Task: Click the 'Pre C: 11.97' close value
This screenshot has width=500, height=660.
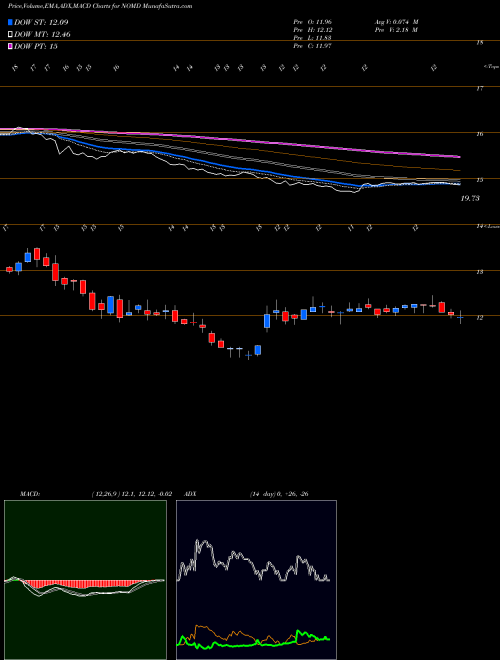Action: (x=312, y=46)
